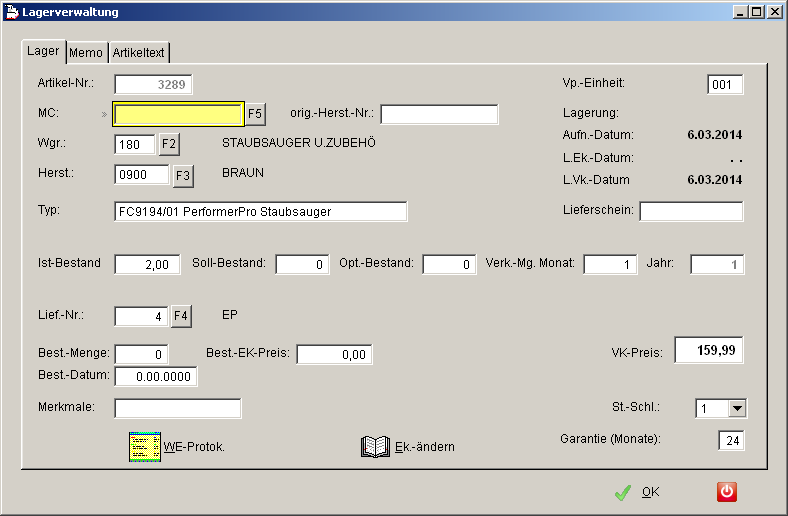Click the Vp.-Einheit field 001
Screen dimensions: 788x516
click(725, 84)
